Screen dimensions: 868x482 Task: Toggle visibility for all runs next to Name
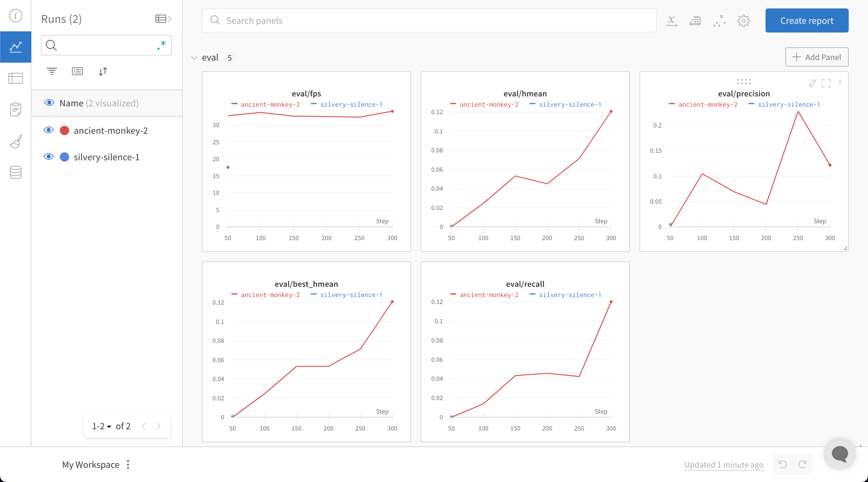[49, 103]
